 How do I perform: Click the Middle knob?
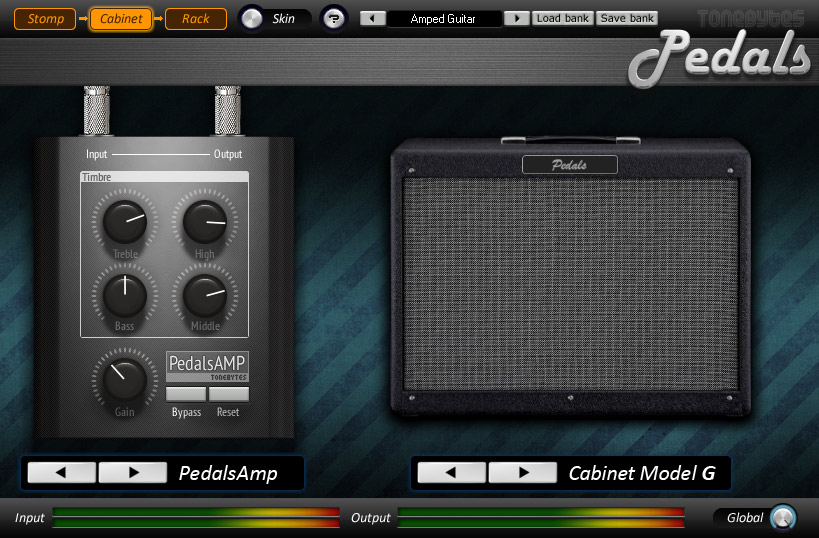(205, 294)
